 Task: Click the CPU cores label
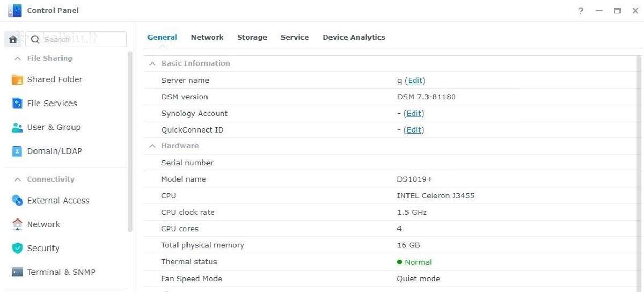[x=180, y=229]
